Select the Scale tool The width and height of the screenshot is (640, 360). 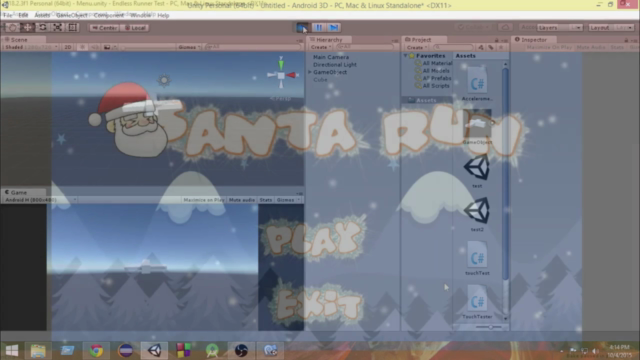pyautogui.click(x=58, y=28)
